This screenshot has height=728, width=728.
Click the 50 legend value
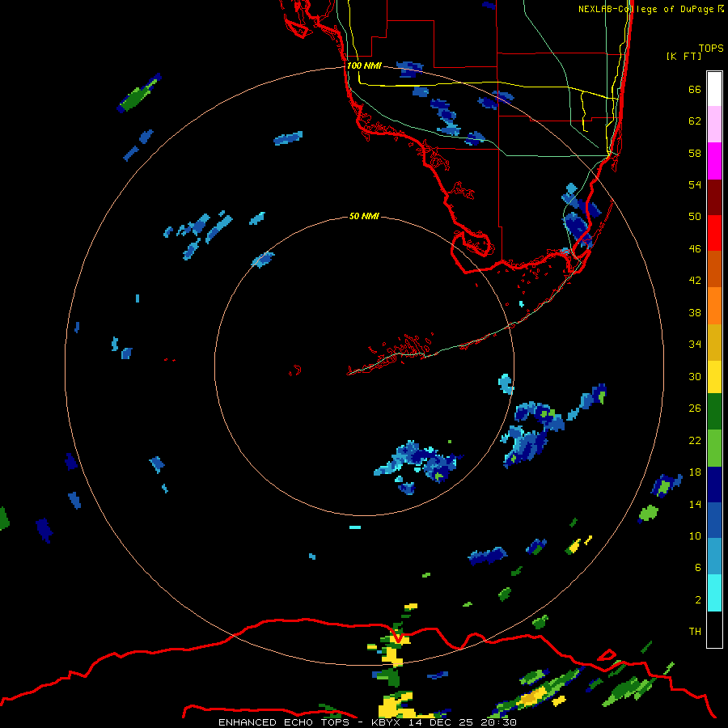[x=695, y=216]
